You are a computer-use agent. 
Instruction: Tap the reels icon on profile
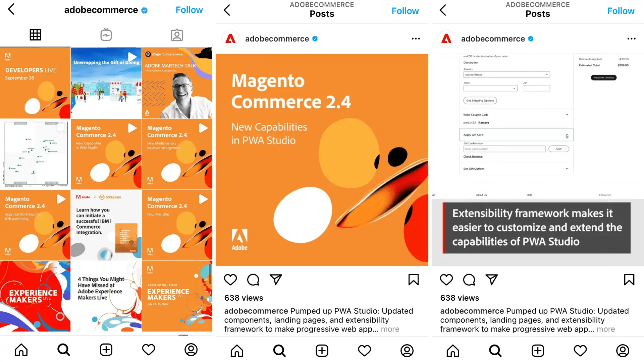tap(106, 35)
